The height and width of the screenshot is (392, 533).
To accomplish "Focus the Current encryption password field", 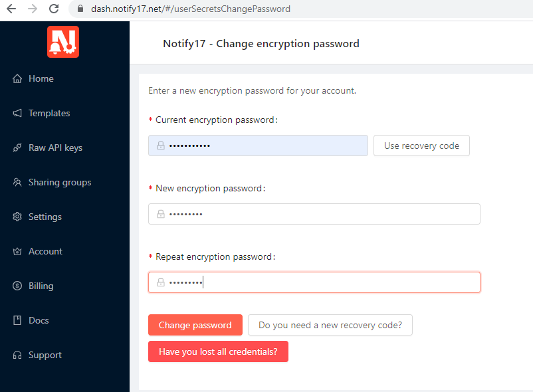I will tap(258, 146).
